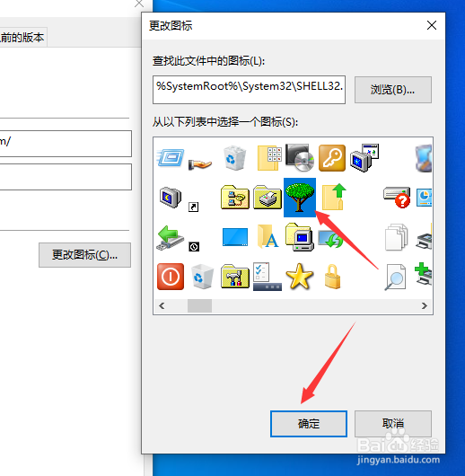
Task: Select the checklist taskbar icon
Action: [268, 277]
